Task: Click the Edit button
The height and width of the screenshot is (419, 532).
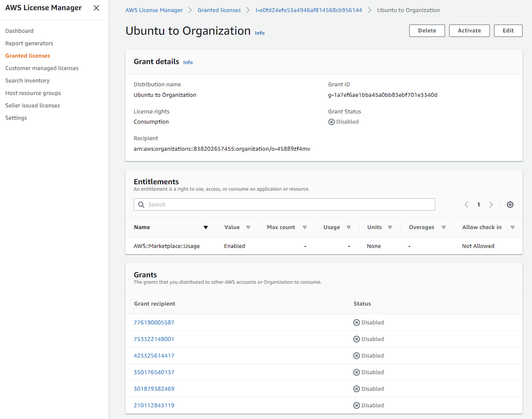Action: pyautogui.click(x=508, y=30)
